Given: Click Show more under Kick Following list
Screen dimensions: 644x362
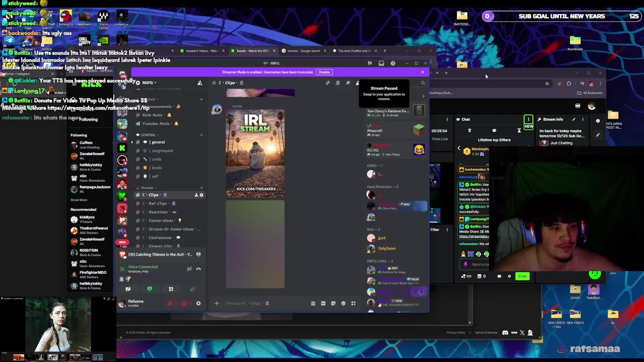Looking at the screenshot, I should point(79,200).
